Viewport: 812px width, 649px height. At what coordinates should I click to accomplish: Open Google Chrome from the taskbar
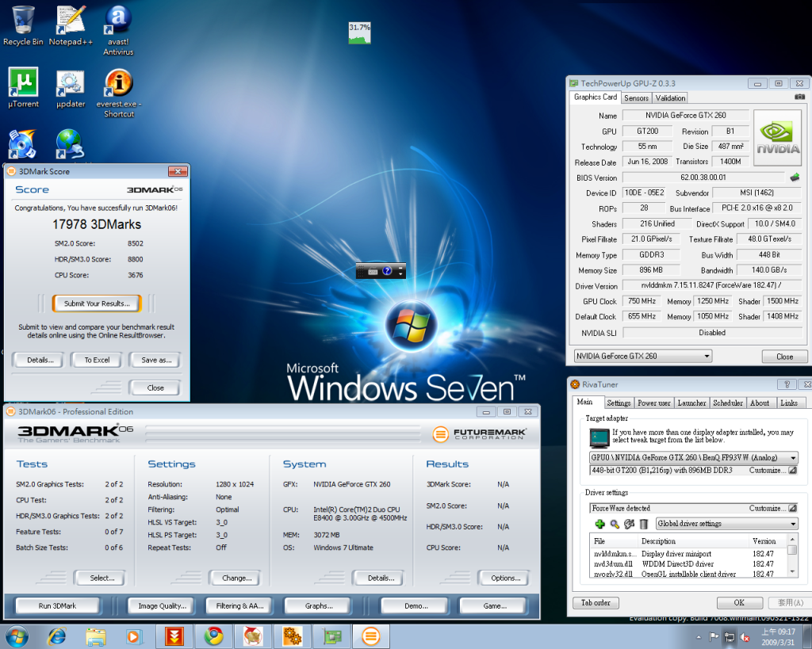coord(213,636)
